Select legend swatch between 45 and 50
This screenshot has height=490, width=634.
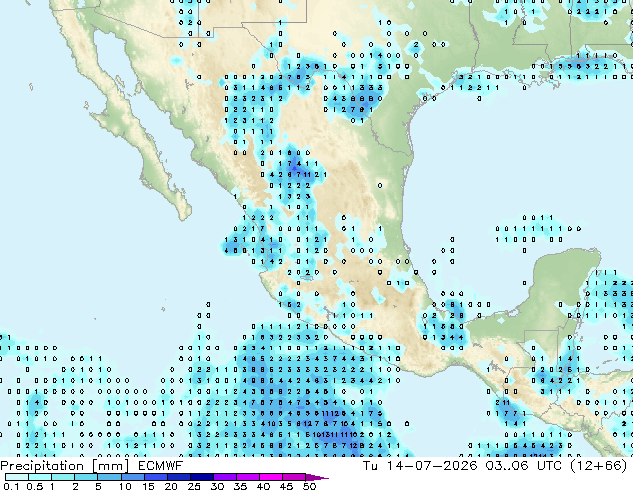(x=294, y=477)
